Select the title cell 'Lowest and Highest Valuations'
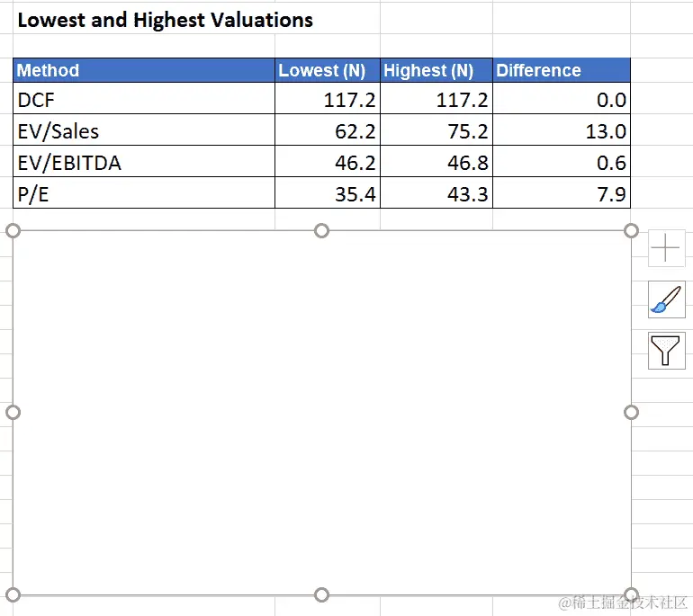The width and height of the screenshot is (693, 616). pyautogui.click(x=166, y=20)
